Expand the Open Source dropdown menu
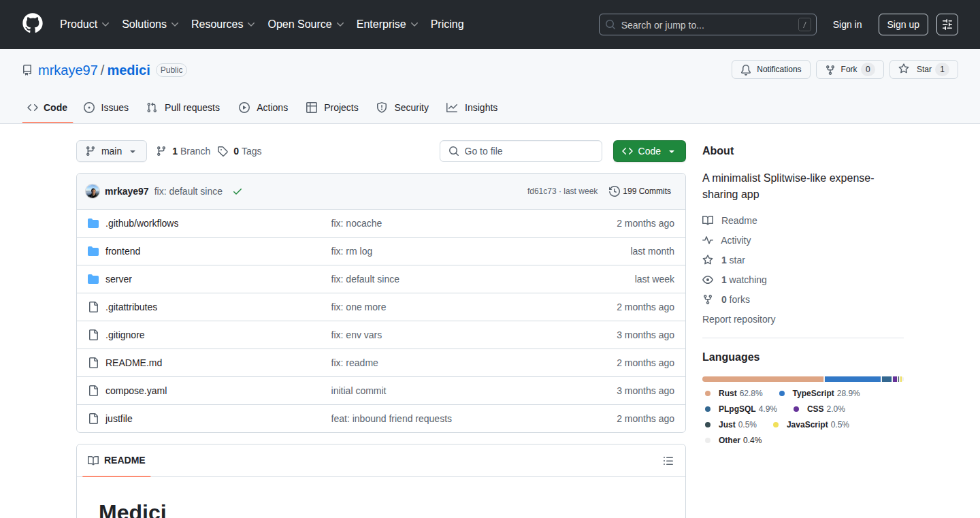This screenshot has height=518, width=980. (306, 24)
